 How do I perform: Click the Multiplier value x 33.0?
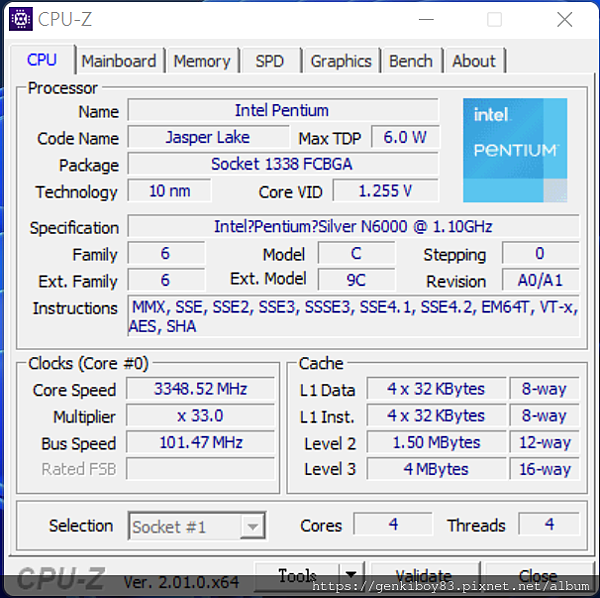coord(201,416)
